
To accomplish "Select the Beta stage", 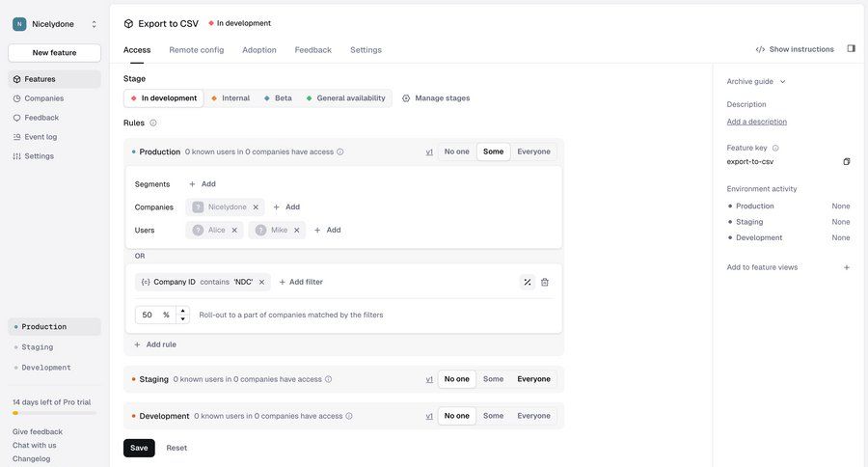I will (x=278, y=98).
